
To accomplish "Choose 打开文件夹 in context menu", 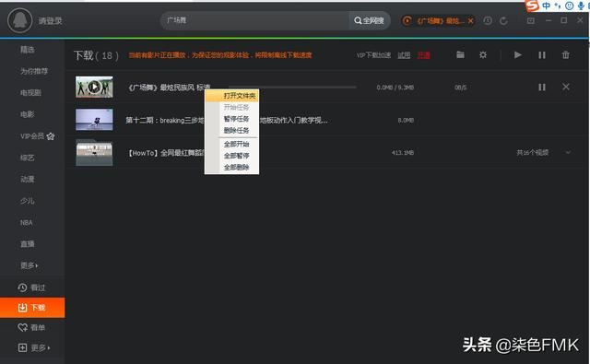I will click(239, 96).
